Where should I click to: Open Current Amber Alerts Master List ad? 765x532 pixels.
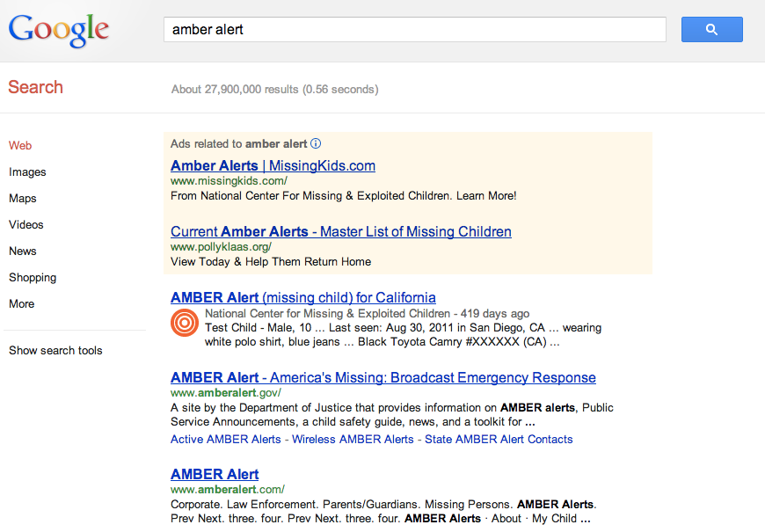pos(341,231)
